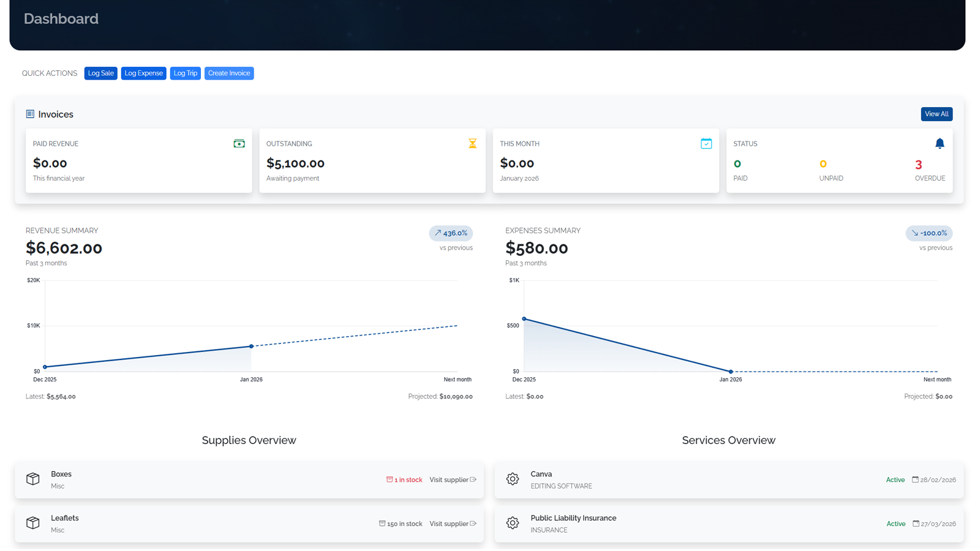Click the gear icon beside Public Liability Insurance

[x=513, y=523]
